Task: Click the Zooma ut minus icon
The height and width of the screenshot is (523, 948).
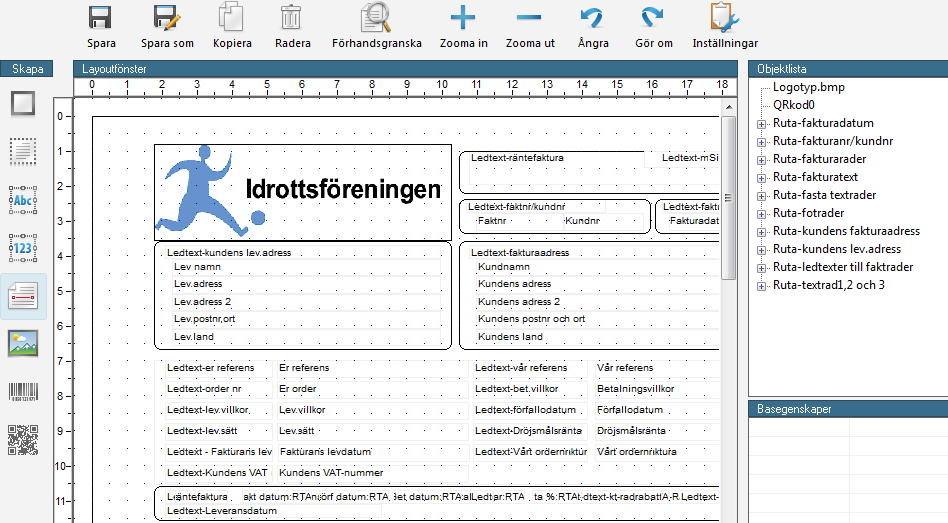Action: (x=529, y=18)
